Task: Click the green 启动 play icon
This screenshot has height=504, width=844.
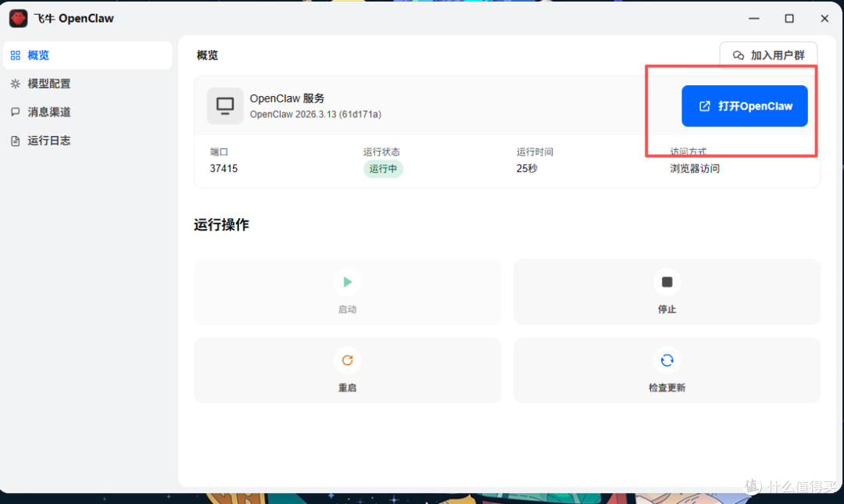Action: click(x=347, y=282)
